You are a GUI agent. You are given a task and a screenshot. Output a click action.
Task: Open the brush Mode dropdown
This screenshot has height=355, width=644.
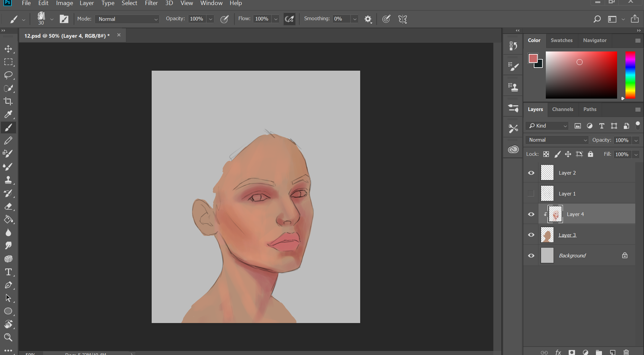(127, 19)
